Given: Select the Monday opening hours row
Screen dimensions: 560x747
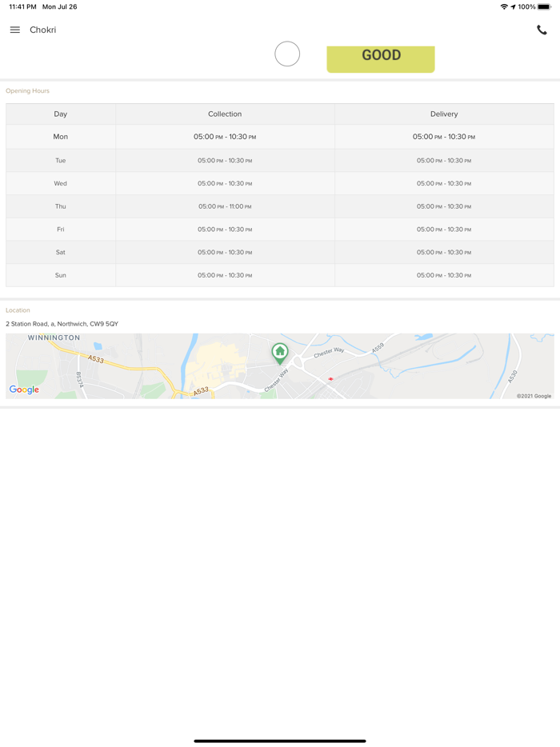Looking at the screenshot, I should [x=280, y=137].
